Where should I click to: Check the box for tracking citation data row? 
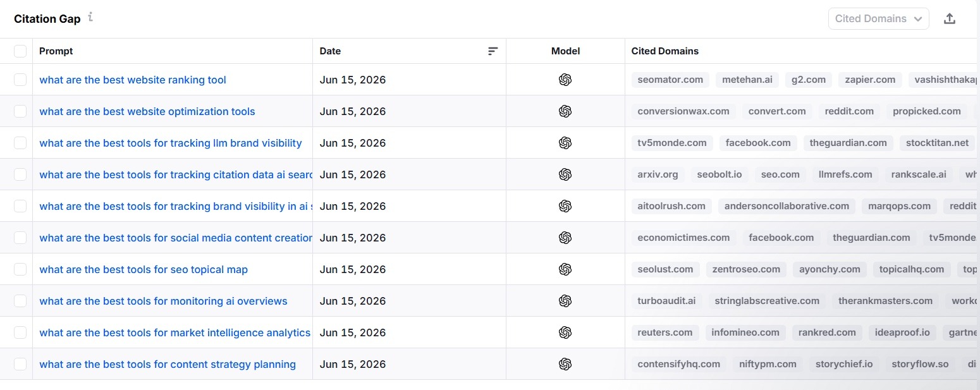[20, 174]
